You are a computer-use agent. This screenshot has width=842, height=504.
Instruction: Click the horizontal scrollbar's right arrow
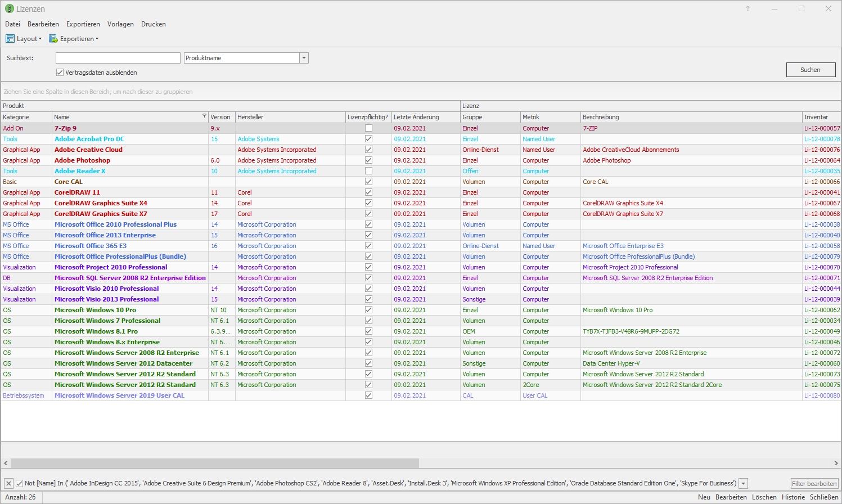click(x=836, y=463)
